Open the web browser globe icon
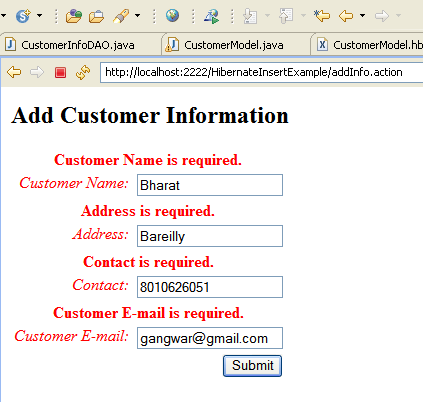This screenshot has width=423, height=402. 172,15
